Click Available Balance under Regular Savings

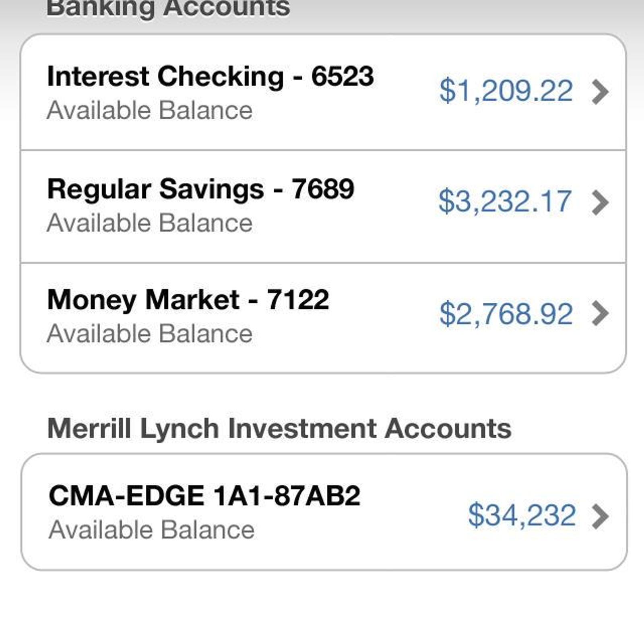(150, 223)
